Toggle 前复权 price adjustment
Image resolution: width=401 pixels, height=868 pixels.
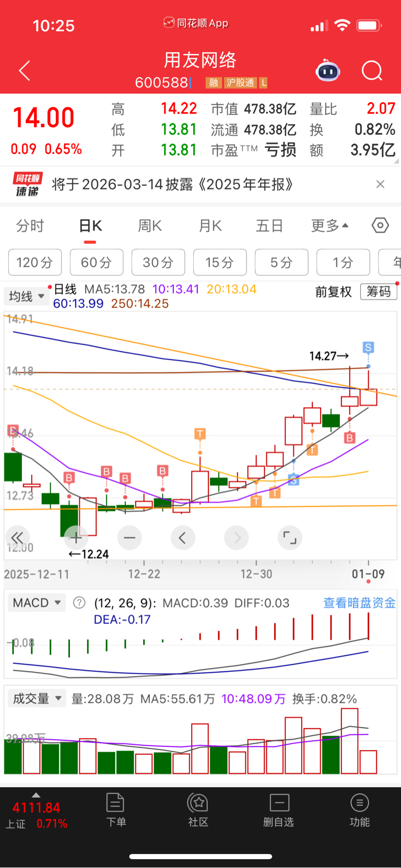pos(334,292)
